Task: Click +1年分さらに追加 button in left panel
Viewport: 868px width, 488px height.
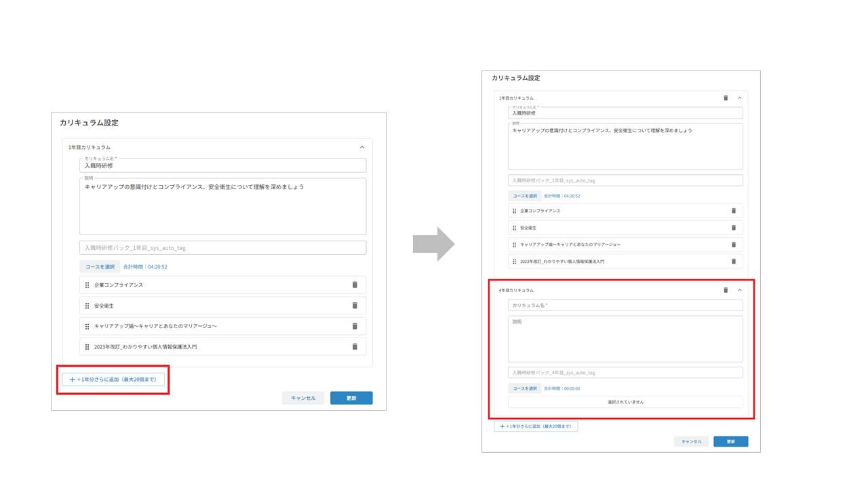Action: click(x=113, y=380)
